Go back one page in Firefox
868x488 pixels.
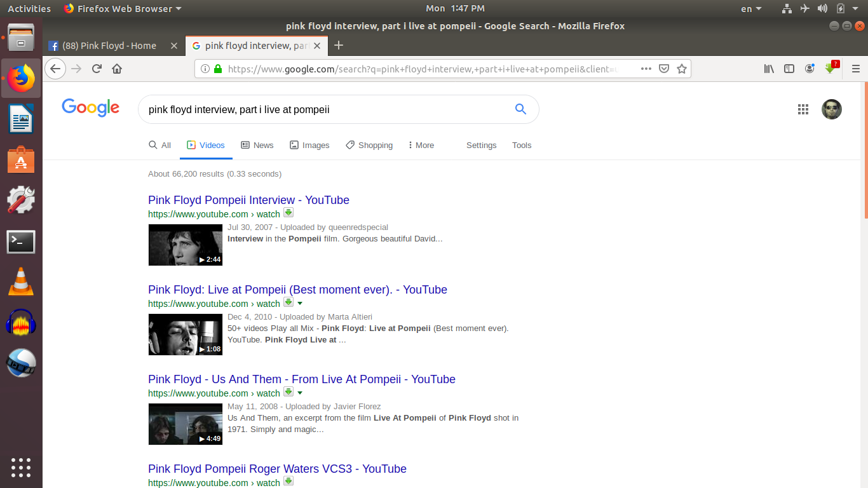click(55, 69)
